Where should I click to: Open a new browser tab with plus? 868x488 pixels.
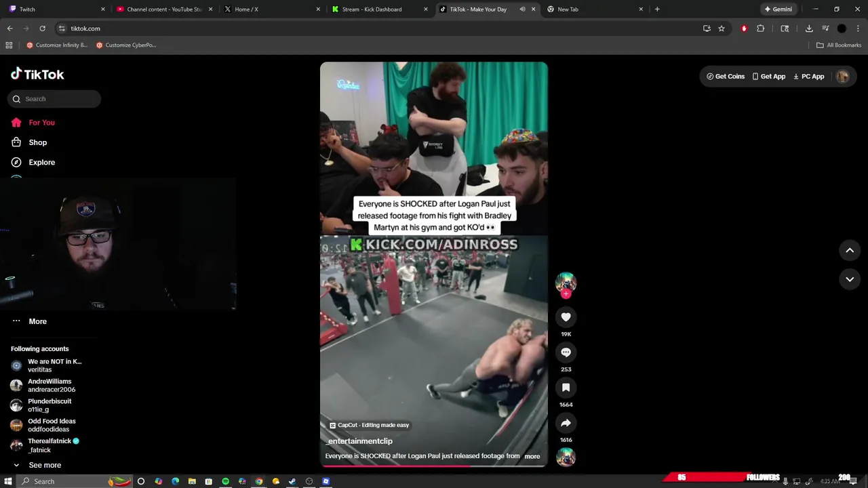pyautogui.click(x=657, y=9)
